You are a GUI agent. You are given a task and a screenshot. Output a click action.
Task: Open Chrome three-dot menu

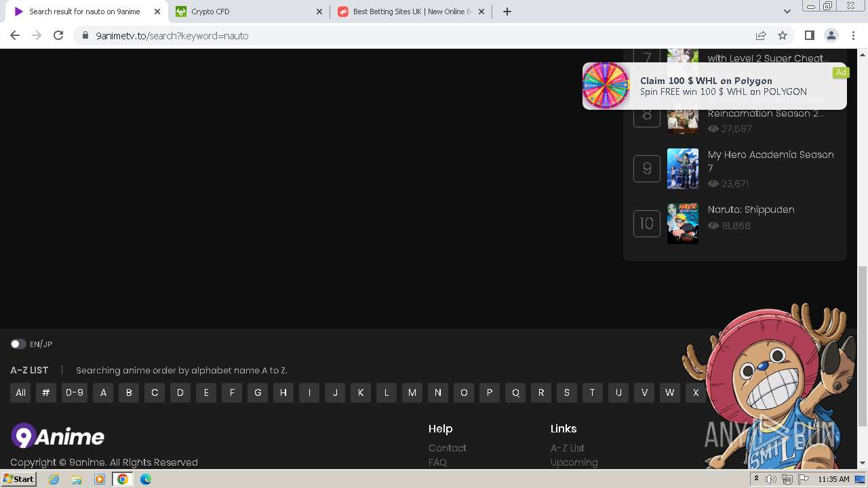coord(853,35)
